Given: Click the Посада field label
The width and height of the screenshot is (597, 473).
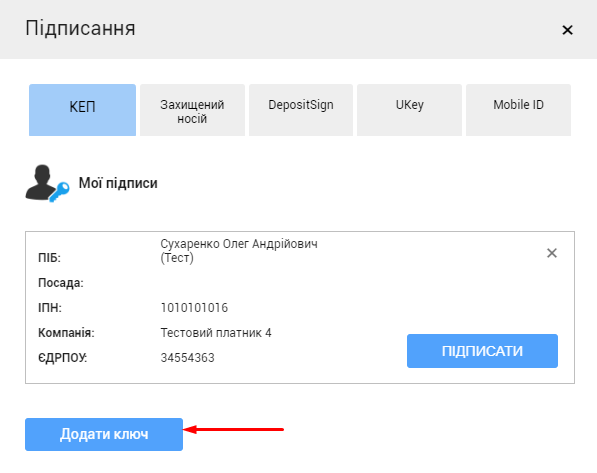Looking at the screenshot, I should coord(61,283).
